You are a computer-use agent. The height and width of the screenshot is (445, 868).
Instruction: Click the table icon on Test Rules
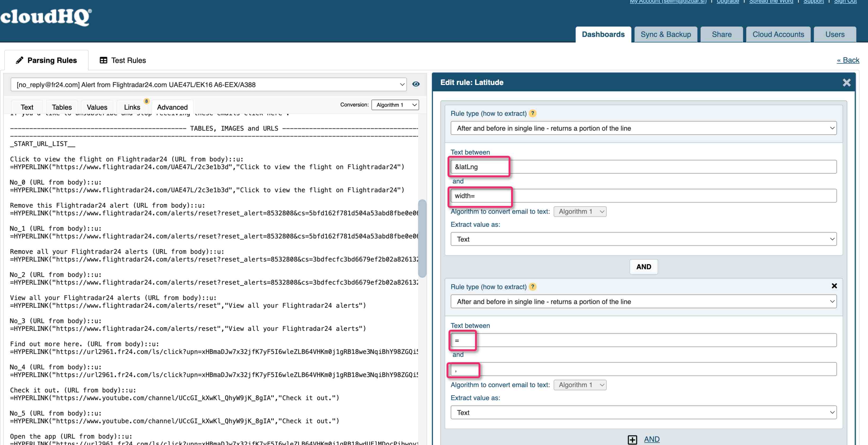pyautogui.click(x=103, y=60)
